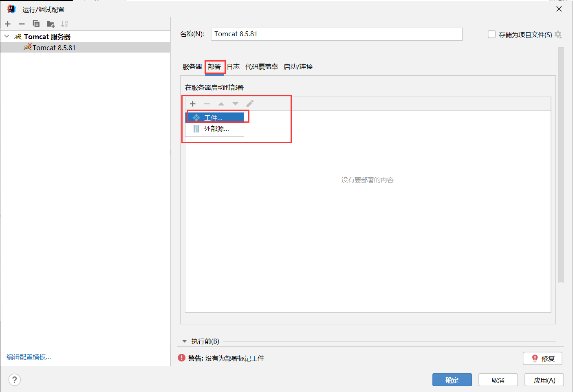Close the 运行/调试配置 dialog
573x392 pixels.
[x=559, y=9]
